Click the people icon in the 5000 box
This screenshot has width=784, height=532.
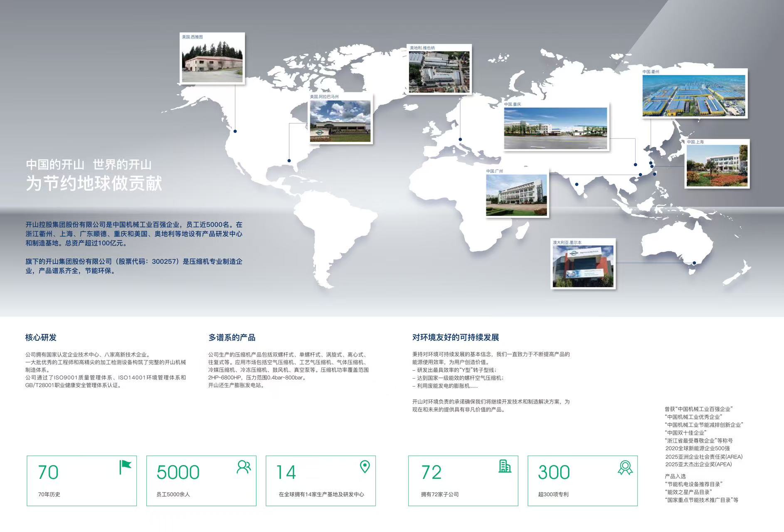tap(244, 467)
